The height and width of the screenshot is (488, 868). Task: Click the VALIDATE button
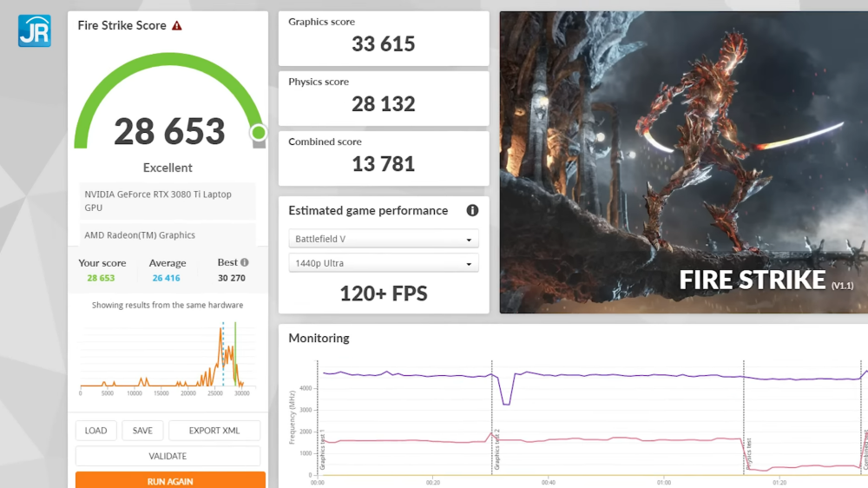[168, 456]
